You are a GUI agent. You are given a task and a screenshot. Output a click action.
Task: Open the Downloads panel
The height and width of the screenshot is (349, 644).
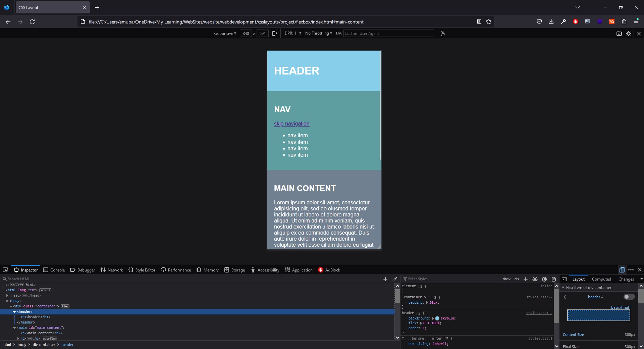point(551,21)
